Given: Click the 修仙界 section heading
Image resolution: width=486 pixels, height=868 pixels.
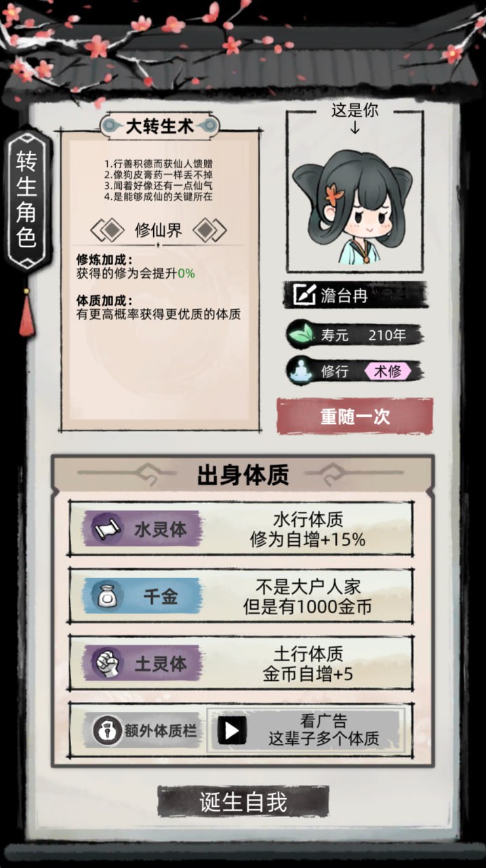Looking at the screenshot, I should [x=159, y=231].
